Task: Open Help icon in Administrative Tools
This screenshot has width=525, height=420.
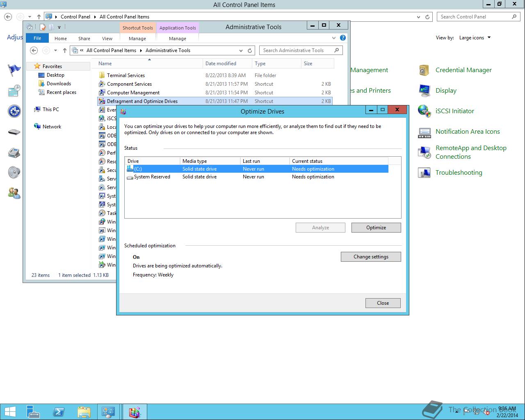Action: coord(343,38)
